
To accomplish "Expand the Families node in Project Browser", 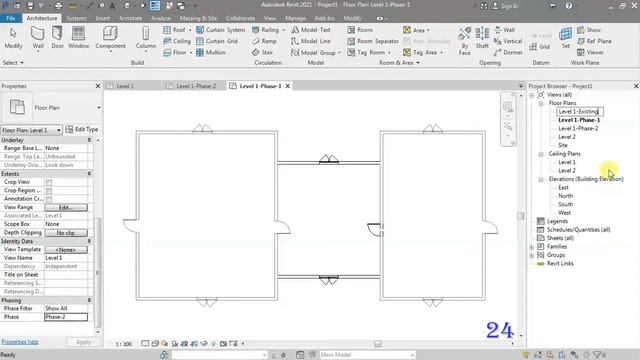I will point(532,247).
